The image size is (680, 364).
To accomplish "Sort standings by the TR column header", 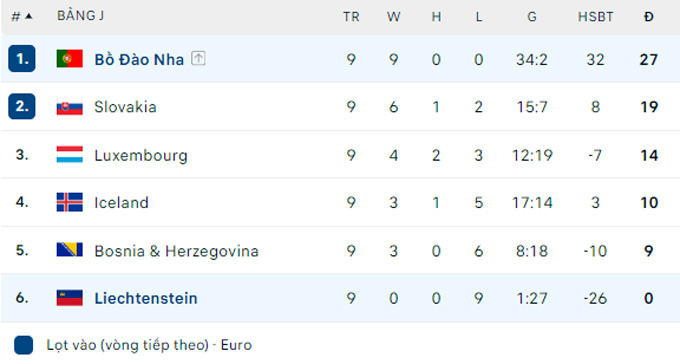I will [351, 17].
